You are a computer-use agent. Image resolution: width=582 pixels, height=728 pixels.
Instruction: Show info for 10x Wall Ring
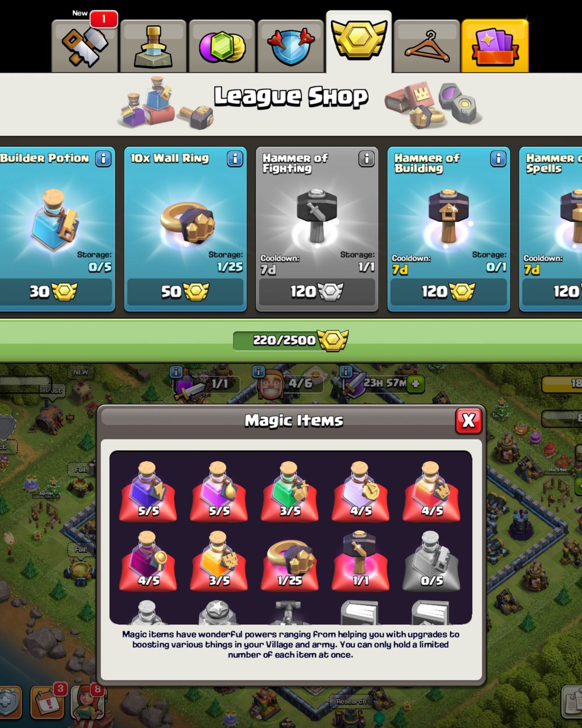coord(235,159)
